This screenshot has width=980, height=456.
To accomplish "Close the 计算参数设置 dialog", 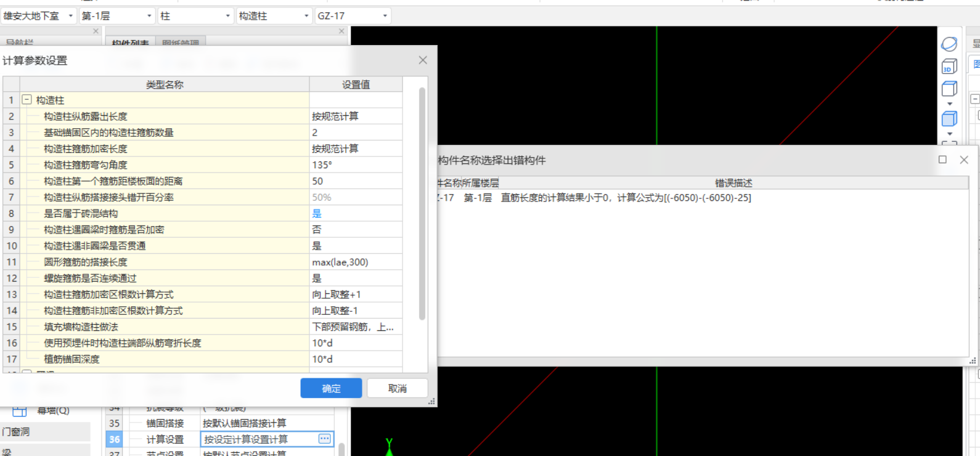I will [x=423, y=60].
